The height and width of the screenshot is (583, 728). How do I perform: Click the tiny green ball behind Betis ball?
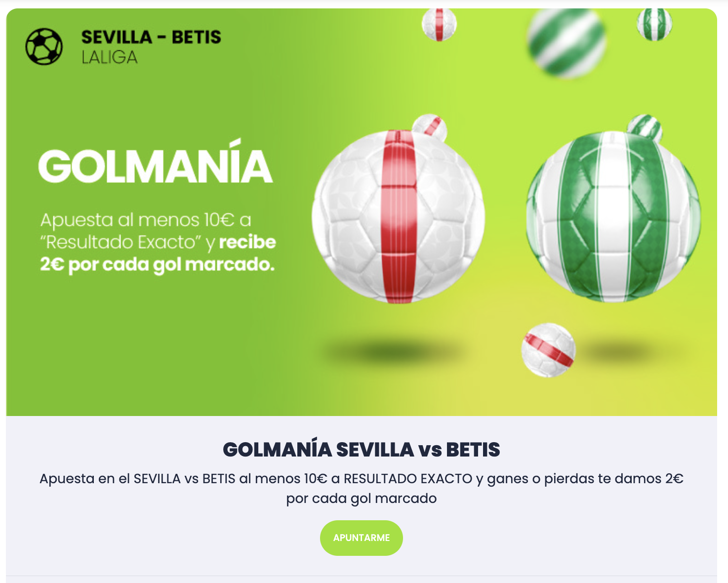[x=645, y=126]
